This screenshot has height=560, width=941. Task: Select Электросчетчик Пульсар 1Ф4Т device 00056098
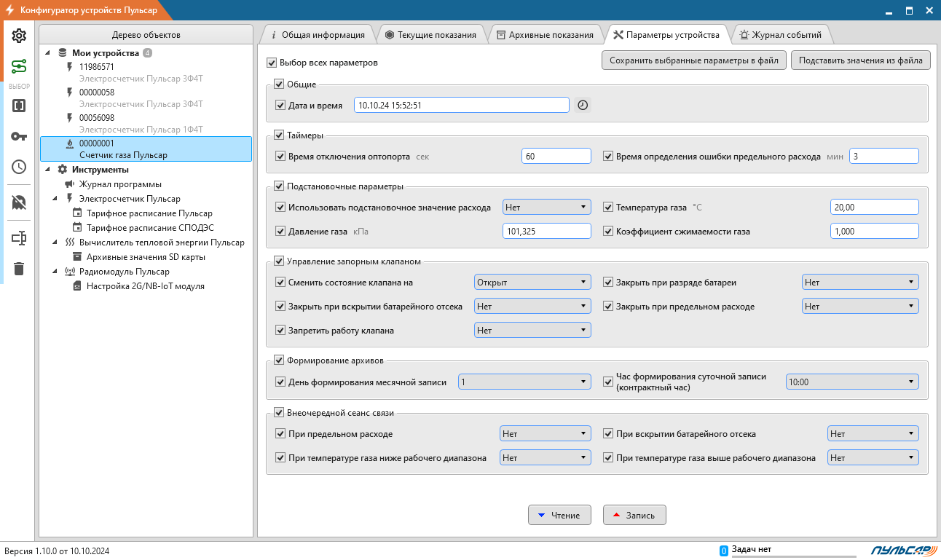coord(146,124)
